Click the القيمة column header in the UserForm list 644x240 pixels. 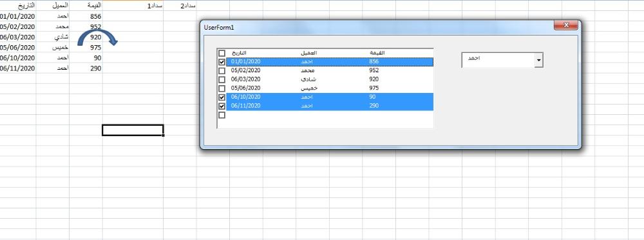point(377,53)
